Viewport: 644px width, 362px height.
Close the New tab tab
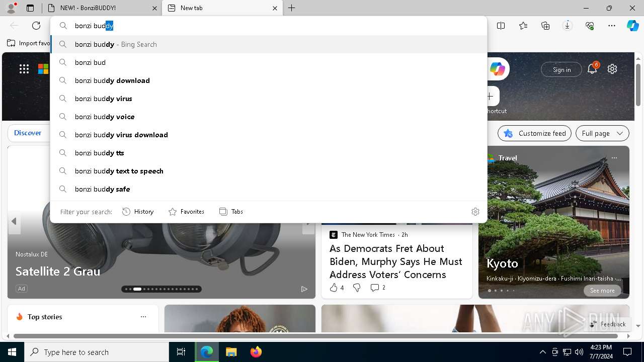(x=275, y=8)
